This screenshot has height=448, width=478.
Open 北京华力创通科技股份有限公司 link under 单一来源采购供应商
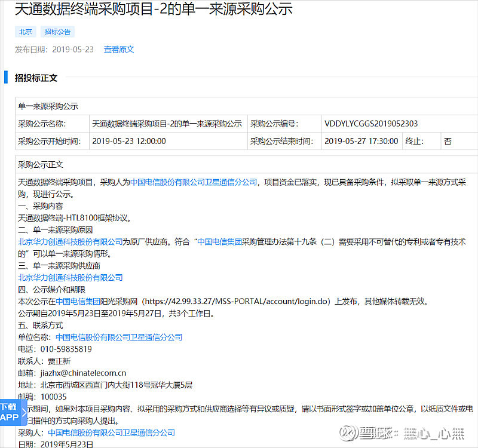[x=70, y=278]
